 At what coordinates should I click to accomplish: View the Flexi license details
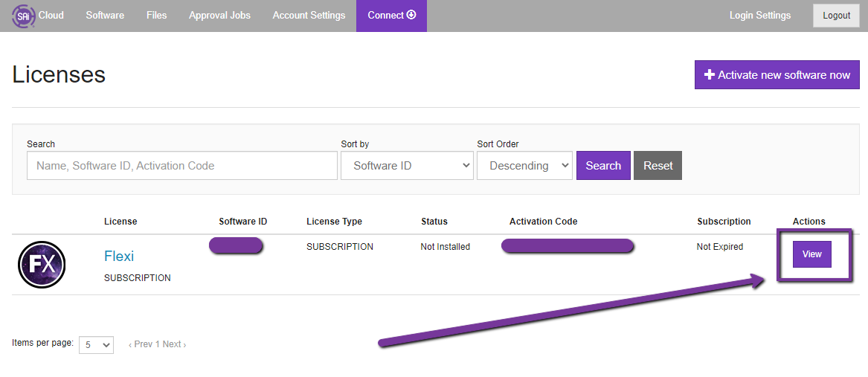point(811,254)
